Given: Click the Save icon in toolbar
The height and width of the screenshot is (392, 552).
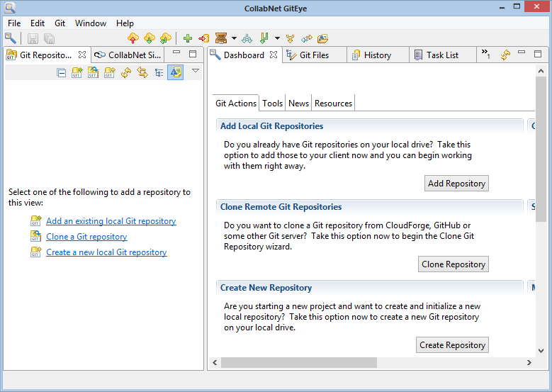Looking at the screenshot, I should click(x=33, y=38).
